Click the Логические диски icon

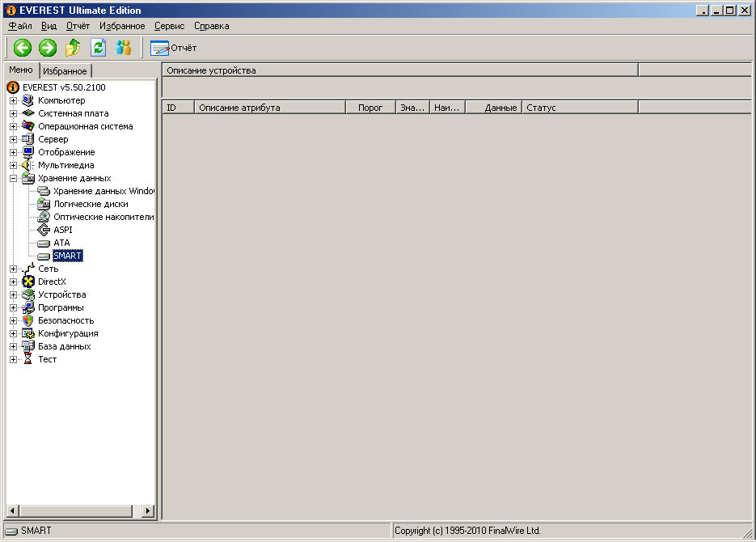point(44,204)
